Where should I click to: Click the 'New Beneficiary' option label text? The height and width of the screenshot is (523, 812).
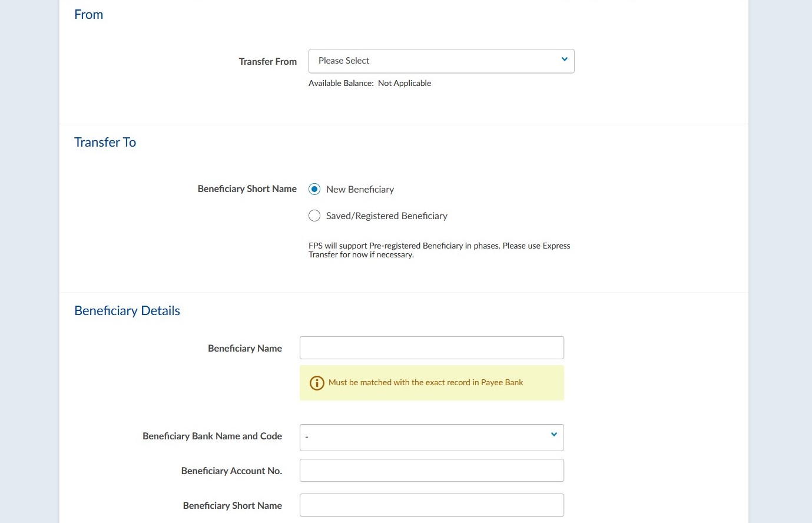(360, 190)
